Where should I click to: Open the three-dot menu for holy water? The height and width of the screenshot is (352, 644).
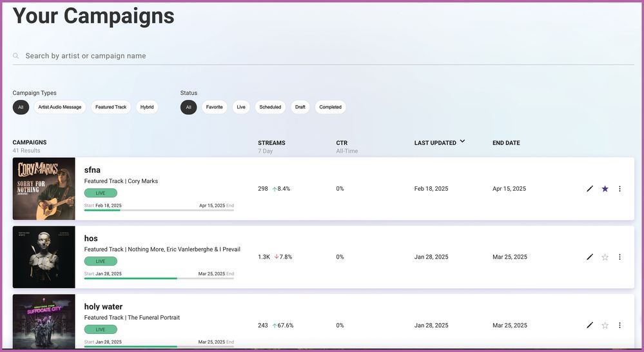point(620,326)
